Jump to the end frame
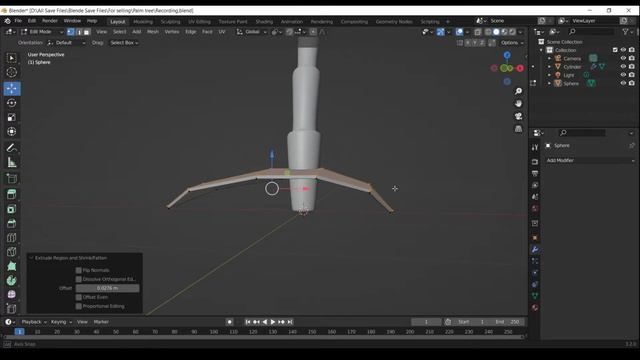 290,322
